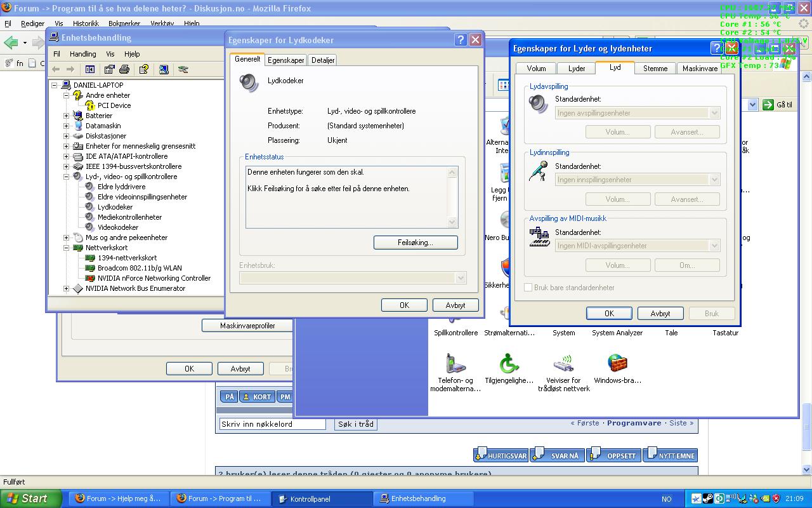Toggle the Bruk bare standardenheter checkbox
Image resolution: width=812 pixels, height=508 pixels.
coord(528,288)
